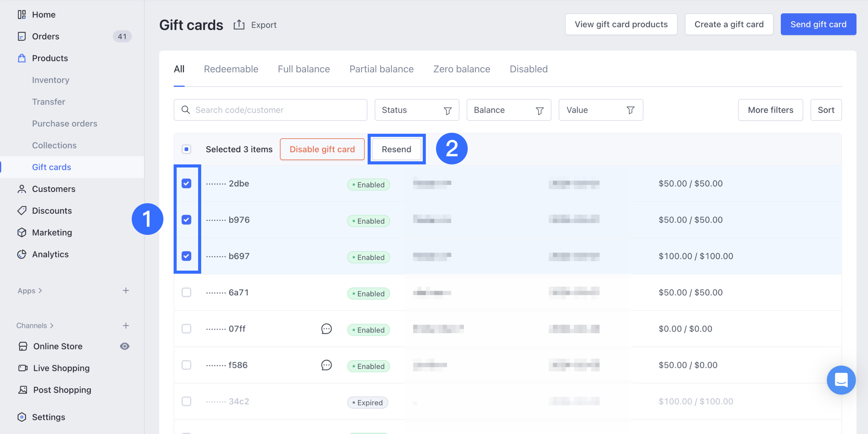
Task: Click the Analytics chart icon
Action: 22,254
